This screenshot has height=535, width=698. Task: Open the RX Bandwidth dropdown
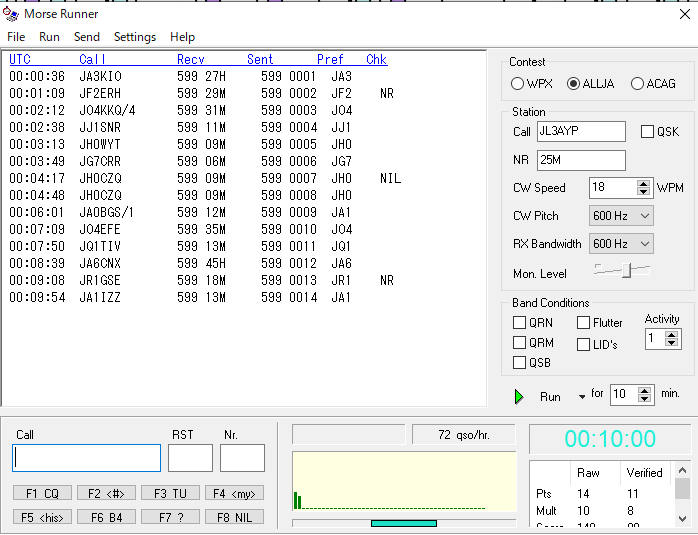621,244
